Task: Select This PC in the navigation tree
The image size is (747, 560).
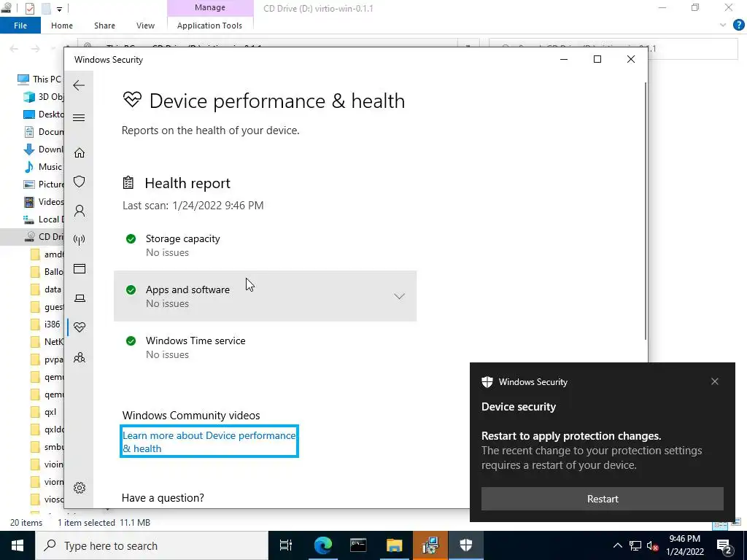Action: 38,79
